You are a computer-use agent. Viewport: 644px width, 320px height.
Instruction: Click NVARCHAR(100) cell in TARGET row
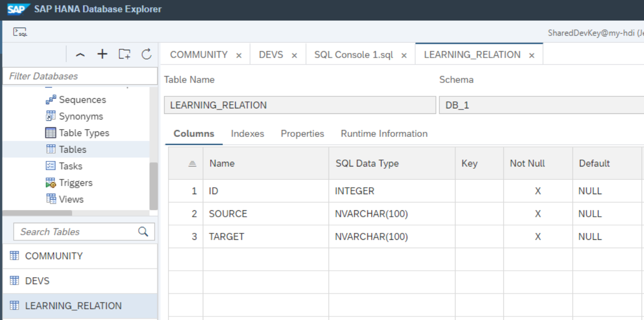[x=392, y=237]
